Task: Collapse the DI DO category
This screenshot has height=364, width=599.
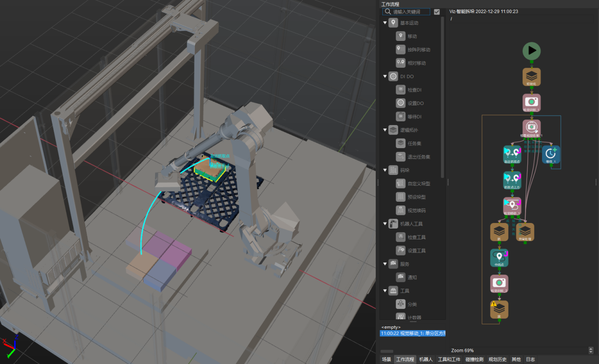Action: click(385, 76)
